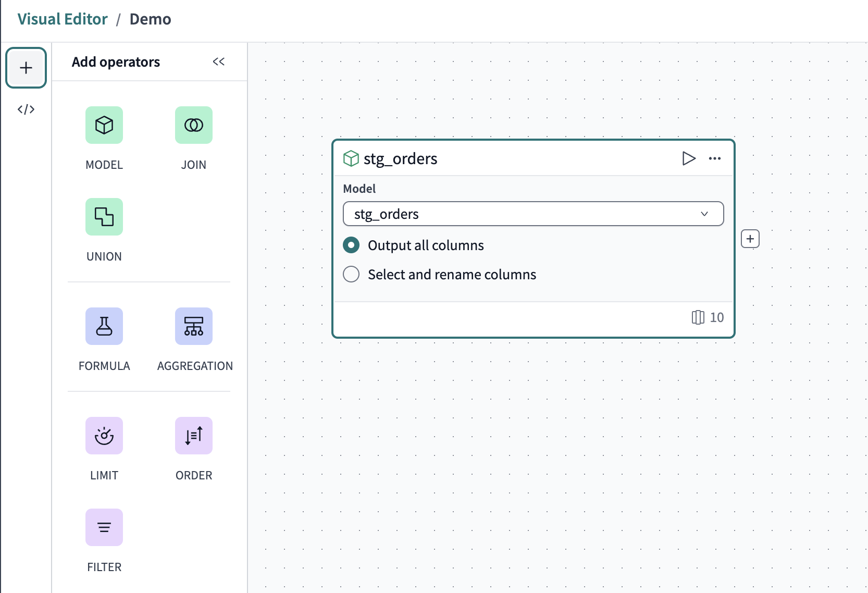Collapse the Add operators panel

pos(219,62)
